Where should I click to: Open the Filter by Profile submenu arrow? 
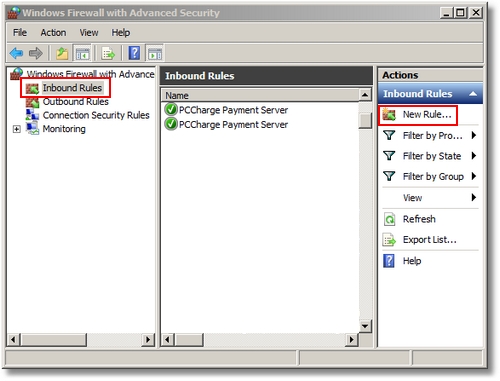click(474, 135)
